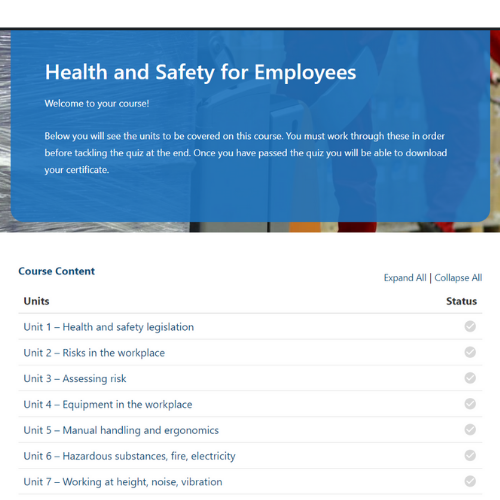The height and width of the screenshot is (500, 500).
Task: Open Unit 7 – Working at height, noise, vibration
Action: [x=123, y=482]
